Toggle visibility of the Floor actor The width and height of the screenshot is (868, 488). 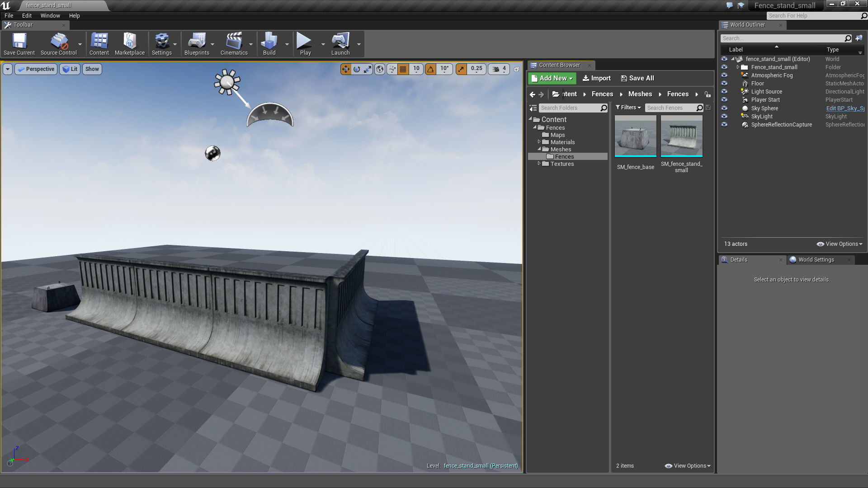[724, 84]
